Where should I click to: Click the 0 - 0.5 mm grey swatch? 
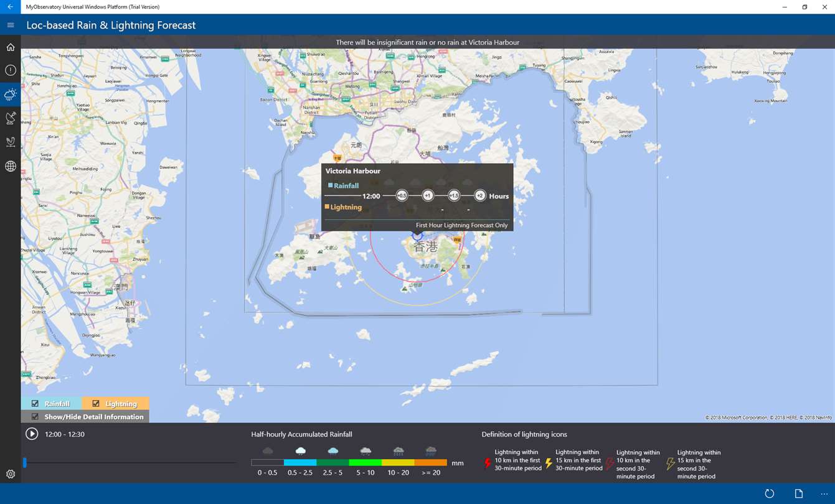(268, 462)
